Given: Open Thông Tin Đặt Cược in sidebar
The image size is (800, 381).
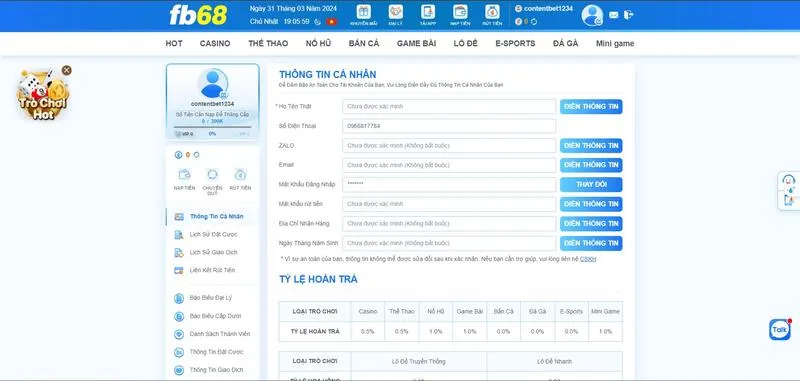Looking at the screenshot, I should (212, 352).
